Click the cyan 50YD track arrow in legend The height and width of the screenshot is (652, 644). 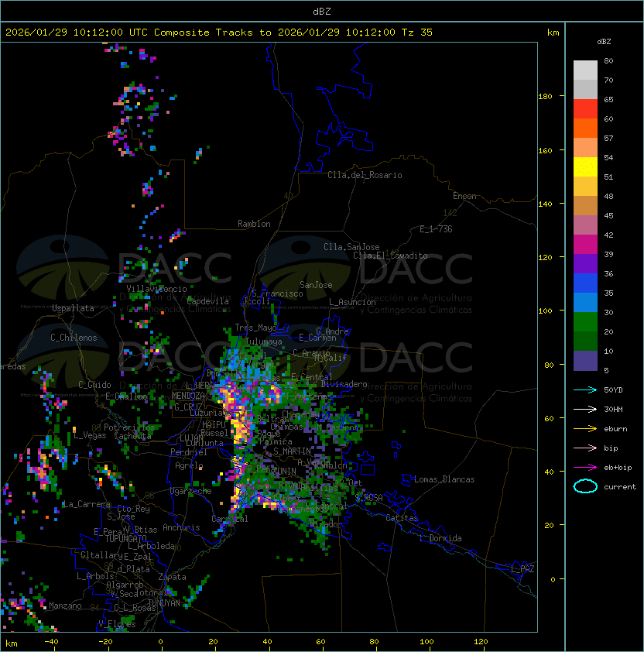(x=585, y=389)
